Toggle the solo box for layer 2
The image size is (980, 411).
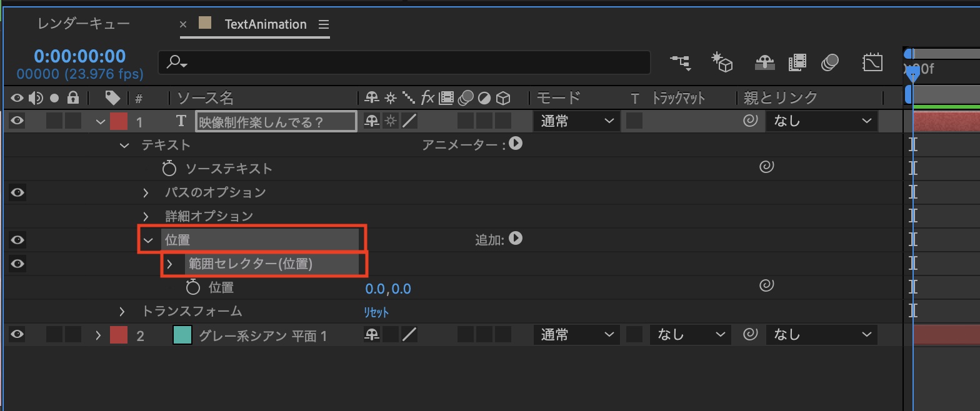pos(54,334)
